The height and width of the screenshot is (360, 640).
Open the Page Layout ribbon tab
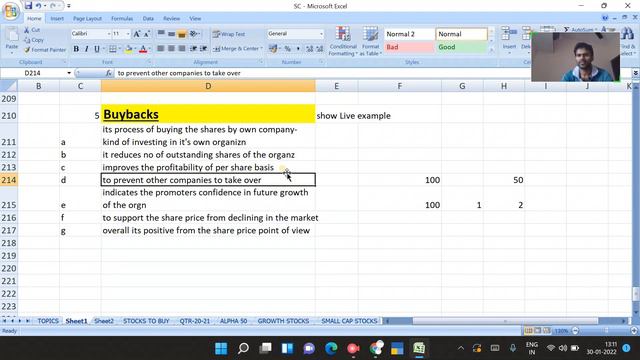click(87, 18)
